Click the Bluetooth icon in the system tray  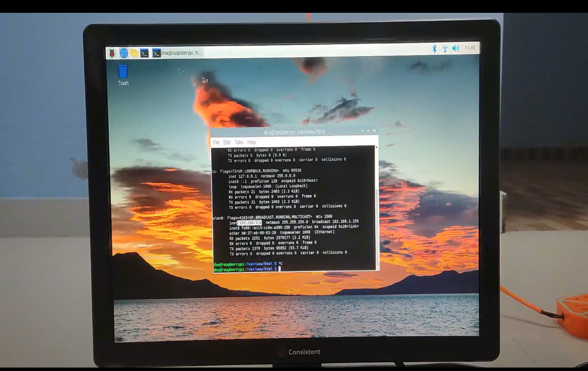[434, 50]
